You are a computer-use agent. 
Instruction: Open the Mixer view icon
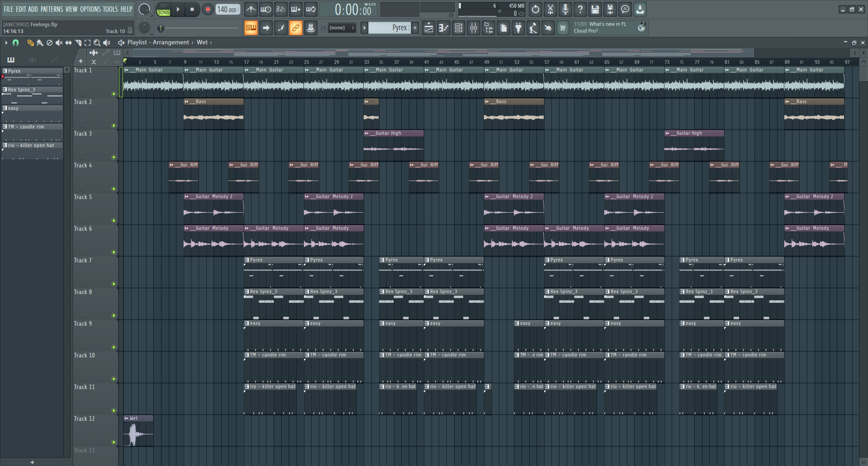tap(474, 28)
